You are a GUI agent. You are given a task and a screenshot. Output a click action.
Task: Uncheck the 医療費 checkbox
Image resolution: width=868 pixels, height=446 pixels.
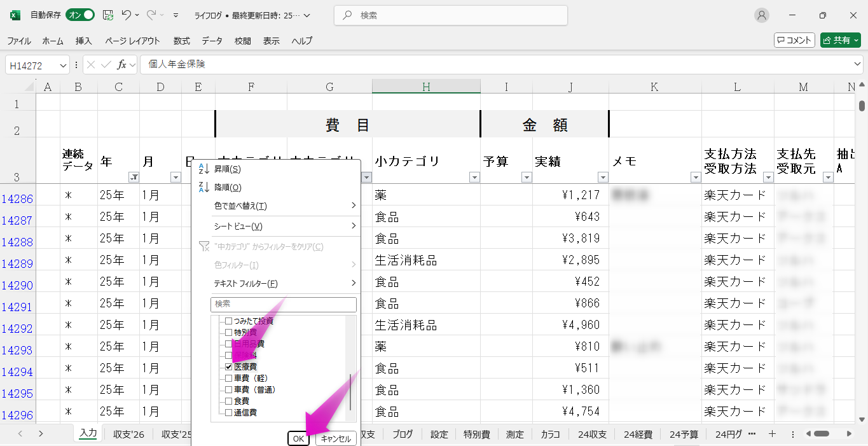click(x=229, y=367)
